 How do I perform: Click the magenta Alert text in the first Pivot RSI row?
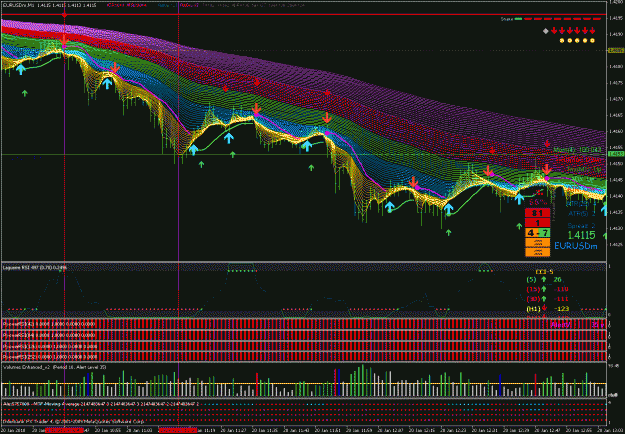click(x=561, y=325)
